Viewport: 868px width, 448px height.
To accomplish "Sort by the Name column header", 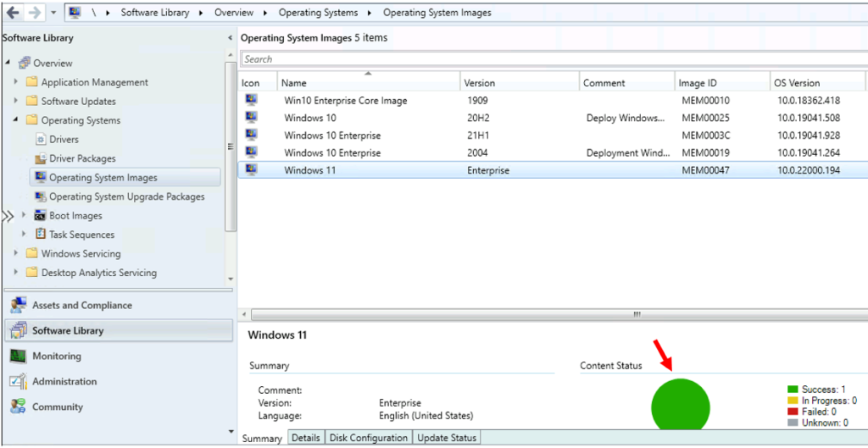I will [369, 83].
